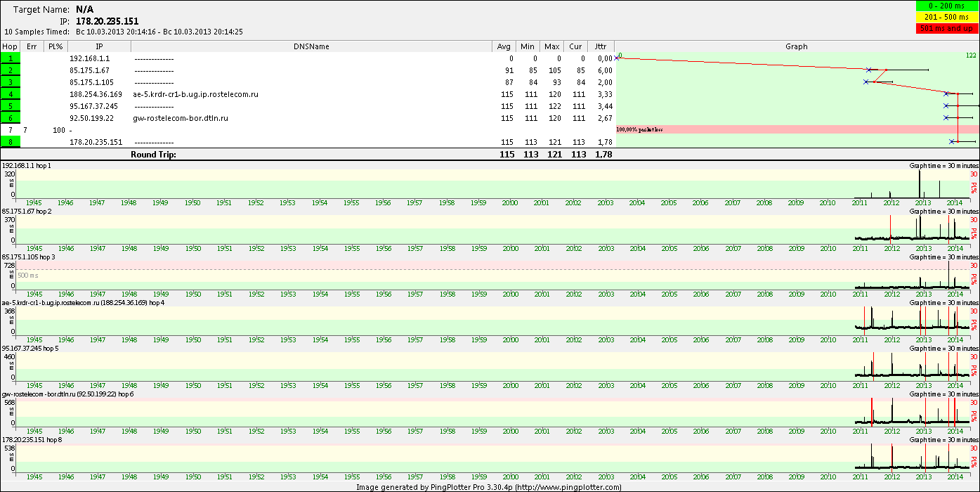
Task: Click the 100% packet loss bar
Action: coord(796,130)
